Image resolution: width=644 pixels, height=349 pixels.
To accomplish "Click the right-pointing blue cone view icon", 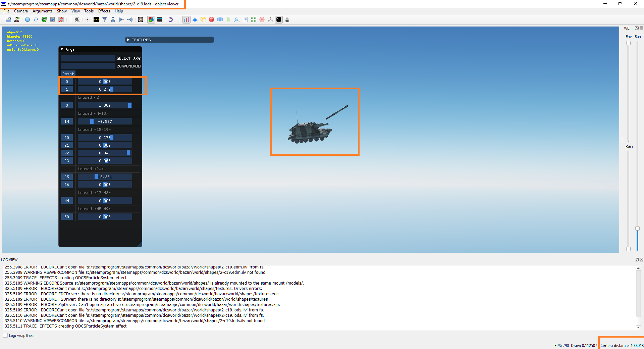I will (121, 19).
